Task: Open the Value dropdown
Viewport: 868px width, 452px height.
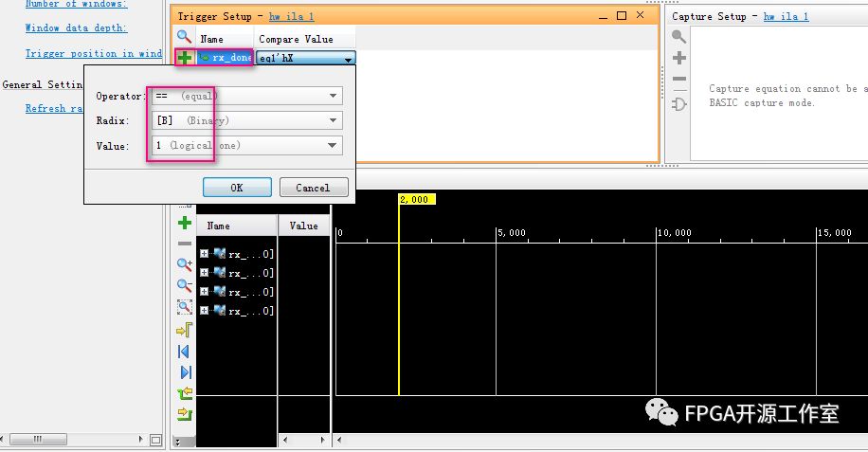Action: [333, 145]
